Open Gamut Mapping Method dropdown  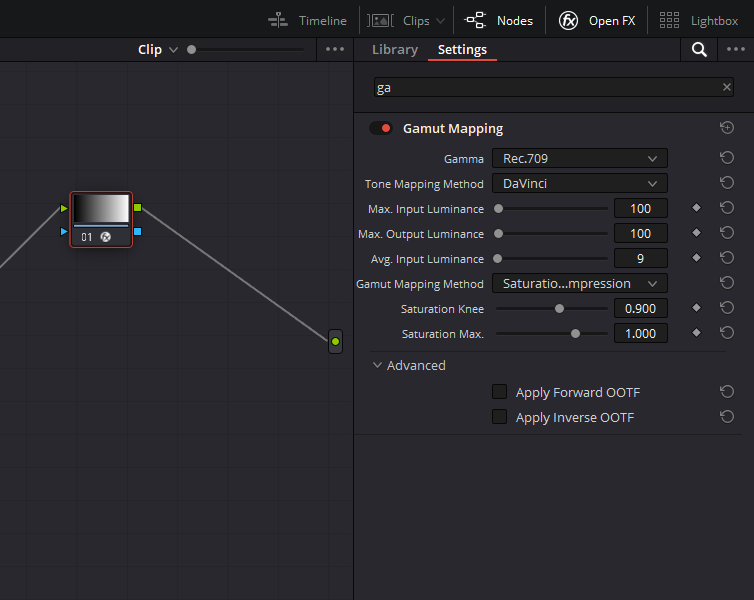579,283
